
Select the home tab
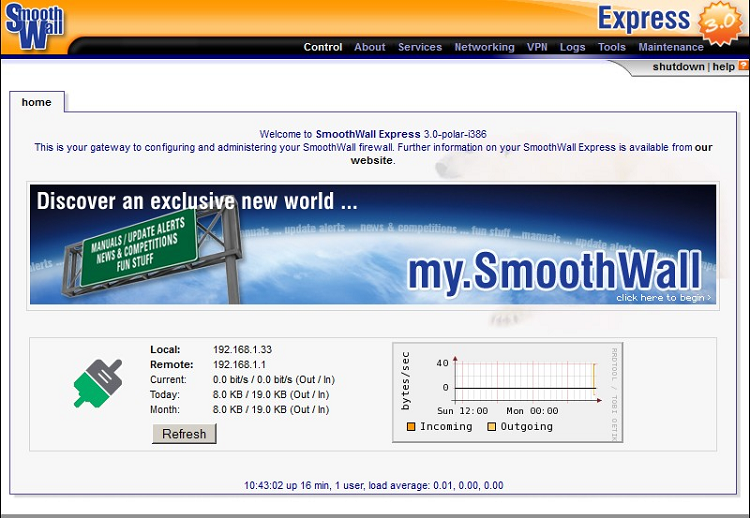[x=37, y=102]
